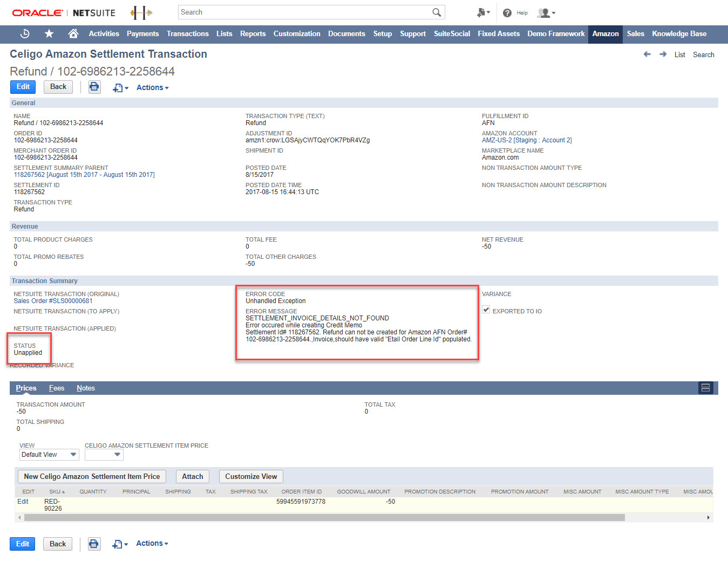The width and height of the screenshot is (728, 562).
Task: Open the top New document icon menu
Action: coord(120,88)
